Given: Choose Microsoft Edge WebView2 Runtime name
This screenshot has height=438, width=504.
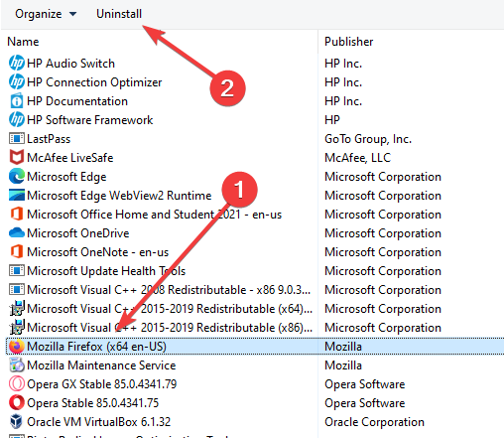Looking at the screenshot, I should point(119,196).
